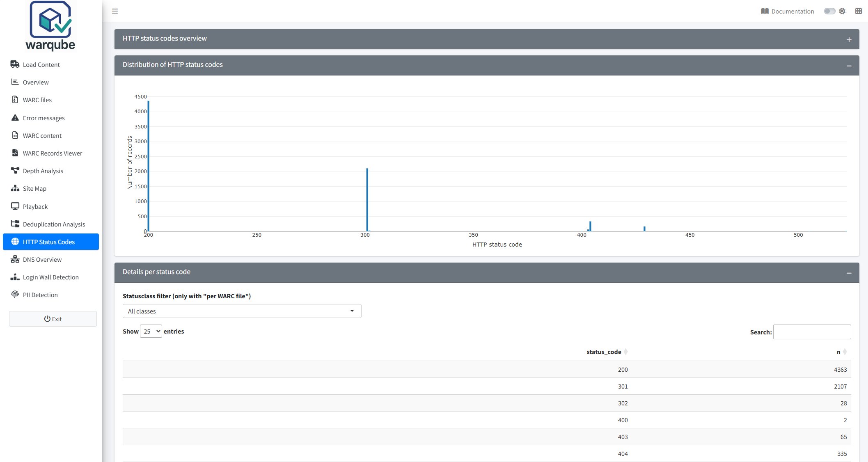Click the Load Content truck icon
868x462 pixels.
pos(15,64)
